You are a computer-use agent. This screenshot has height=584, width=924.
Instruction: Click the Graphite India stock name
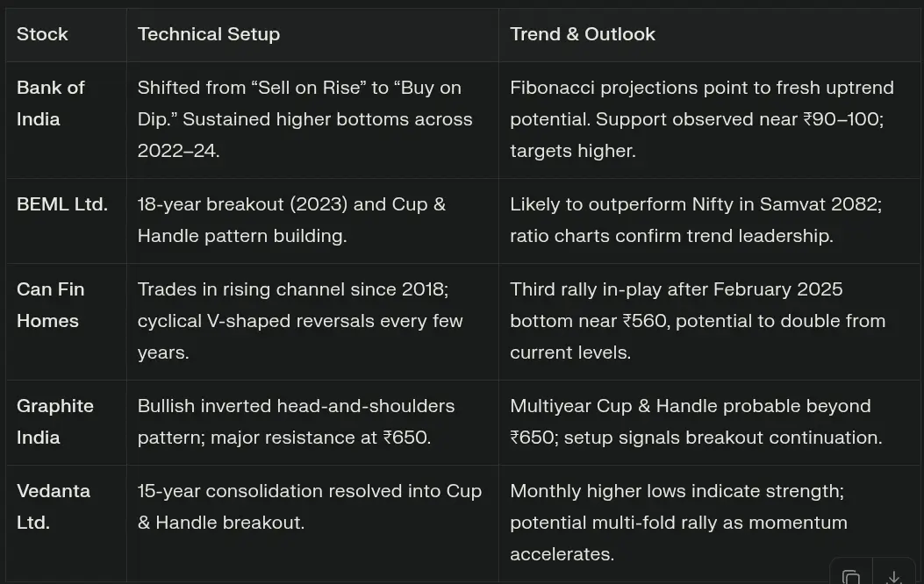tap(54, 422)
